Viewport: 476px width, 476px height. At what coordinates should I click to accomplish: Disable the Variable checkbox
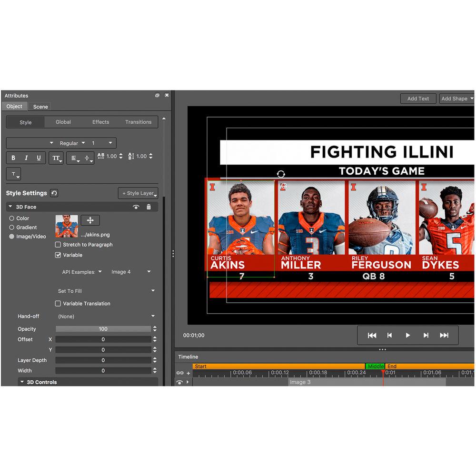pos(58,255)
